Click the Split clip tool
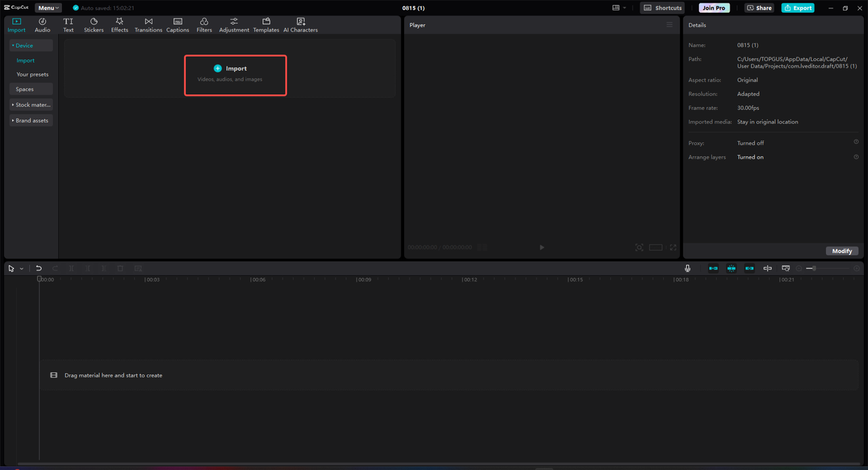The width and height of the screenshot is (868, 470). [71, 269]
